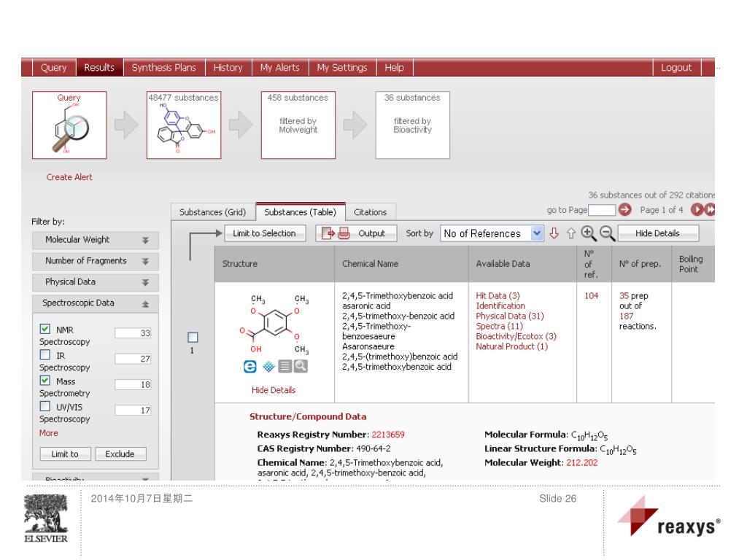Click the Create Alert link
Screen dimensions: 747x560
tap(69, 177)
